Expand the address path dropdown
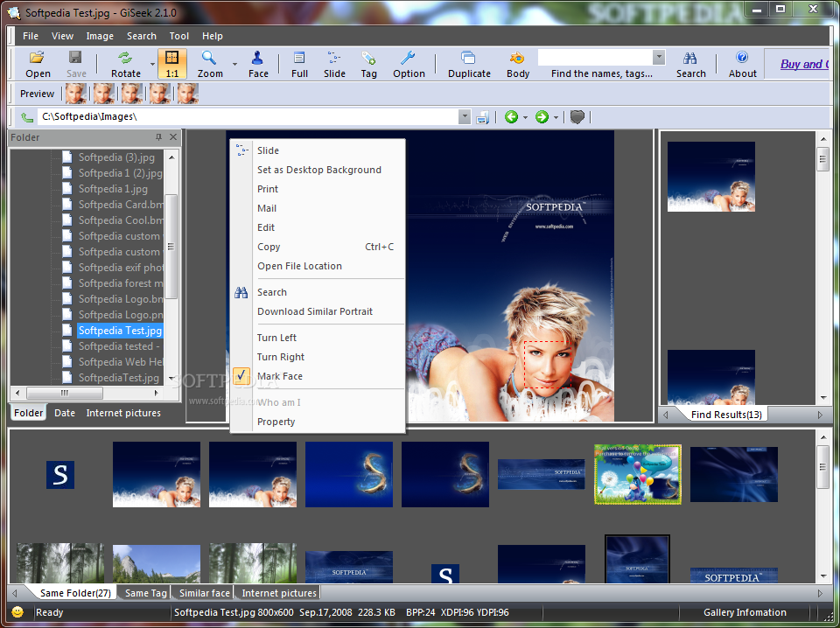Screen dimensions: 840x628 465,116
